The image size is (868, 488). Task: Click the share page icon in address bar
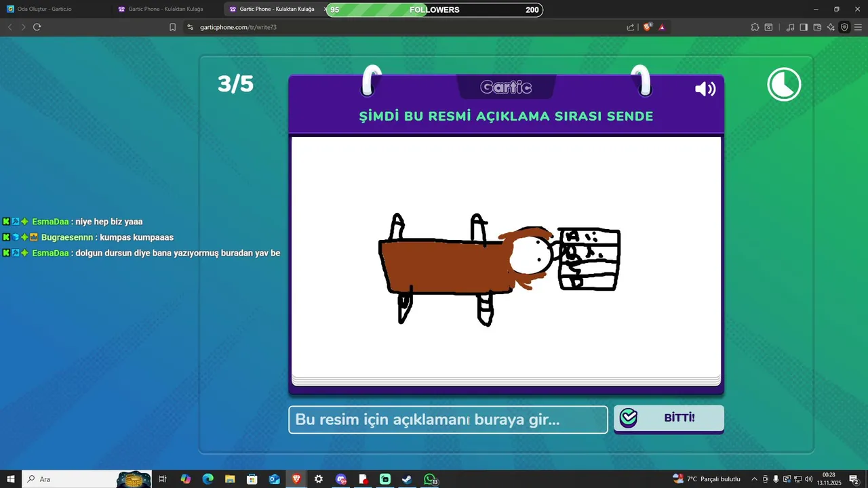click(x=631, y=27)
